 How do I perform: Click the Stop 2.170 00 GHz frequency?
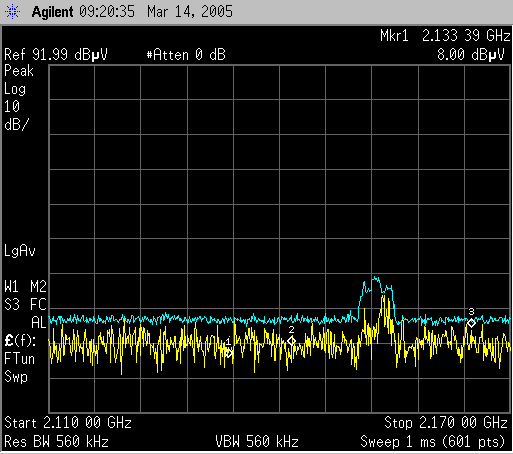point(446,423)
